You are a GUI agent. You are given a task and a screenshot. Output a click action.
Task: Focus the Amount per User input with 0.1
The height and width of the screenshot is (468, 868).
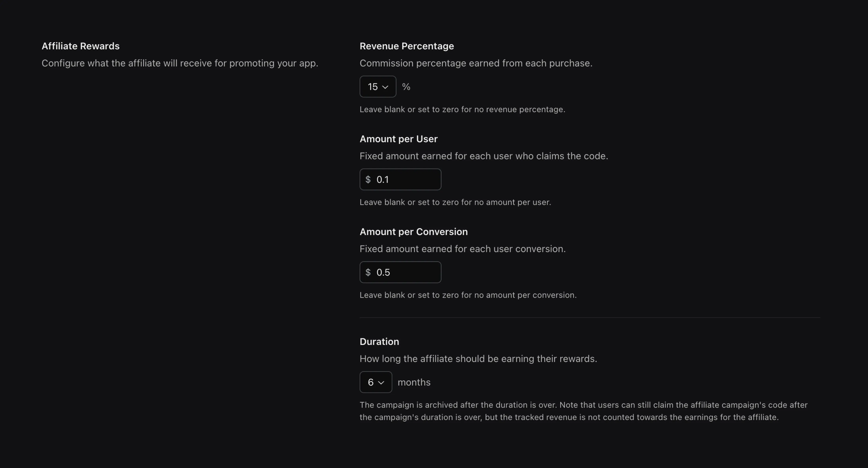[x=406, y=179]
